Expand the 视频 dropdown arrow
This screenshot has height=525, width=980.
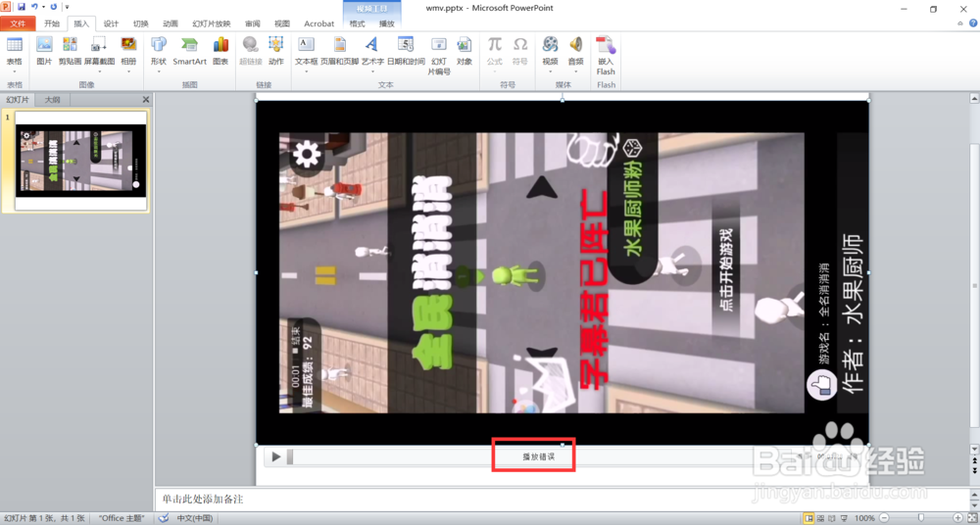pyautogui.click(x=550, y=72)
